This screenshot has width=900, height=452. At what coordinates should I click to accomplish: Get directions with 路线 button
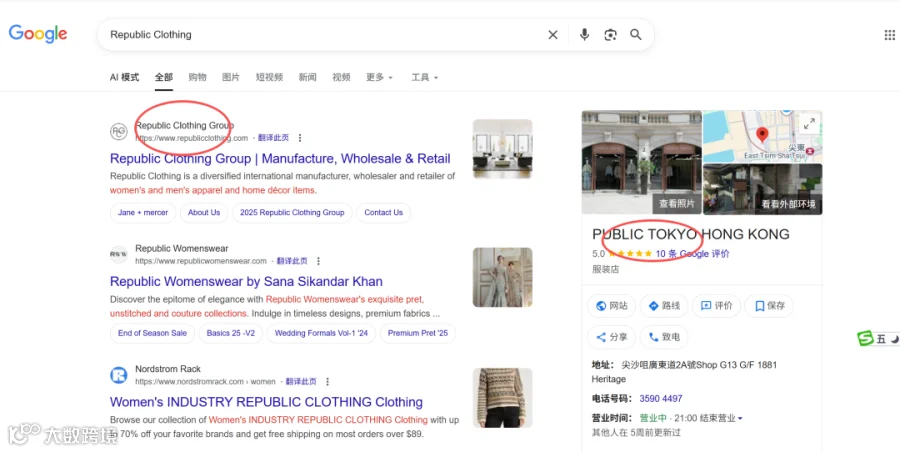coord(664,306)
